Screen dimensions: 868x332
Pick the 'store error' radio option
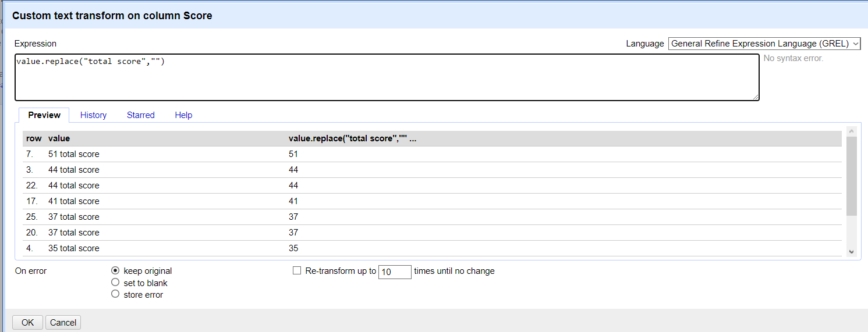point(115,294)
